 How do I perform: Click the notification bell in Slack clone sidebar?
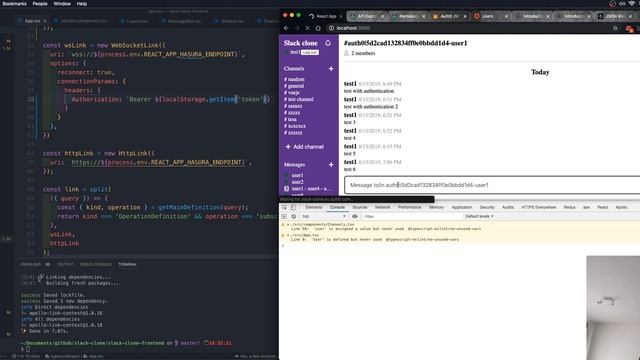(328, 43)
